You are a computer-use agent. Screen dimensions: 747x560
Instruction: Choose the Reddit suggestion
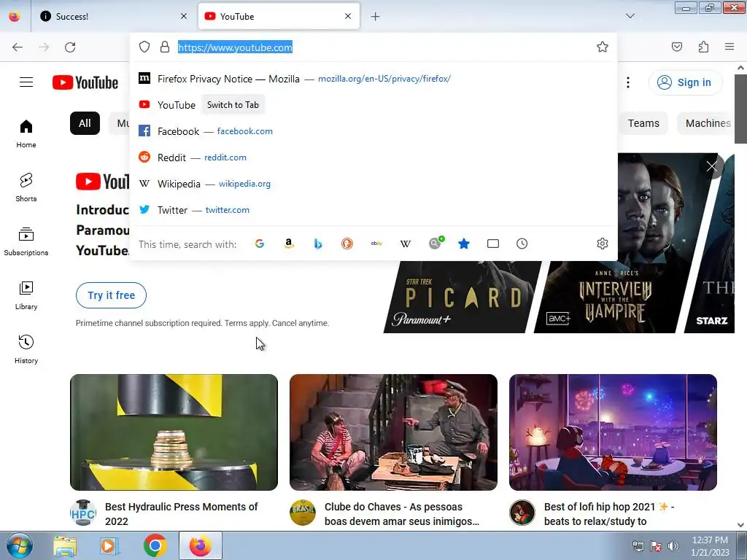coord(373,157)
